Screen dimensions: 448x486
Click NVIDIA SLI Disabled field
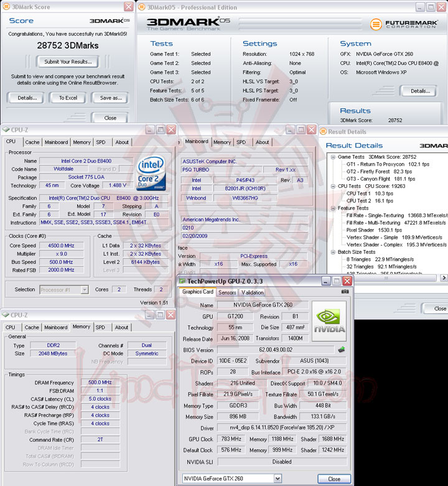tap(282, 462)
